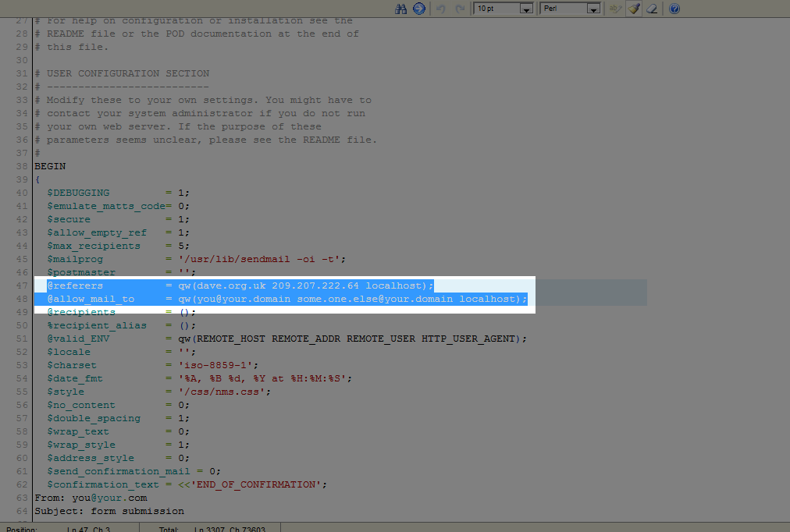Click the binoculars Find icon
The image size is (790, 532).
(x=402, y=9)
